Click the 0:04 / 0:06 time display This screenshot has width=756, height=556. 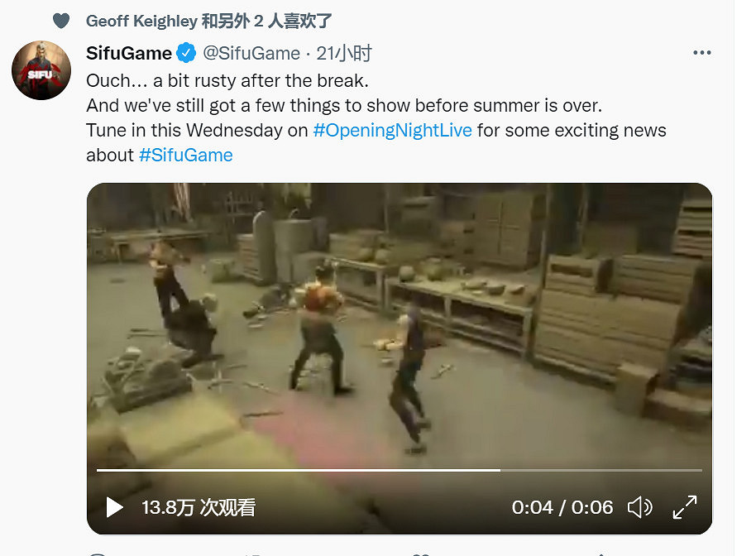coord(562,507)
